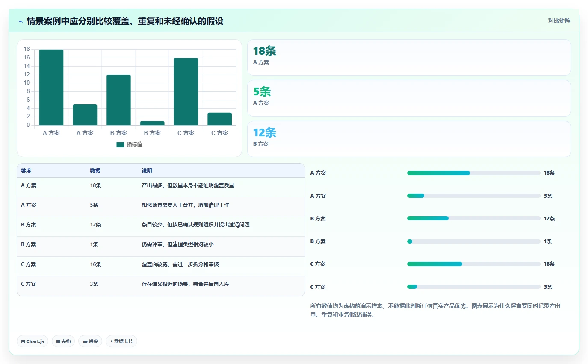Image resolution: width=588 pixels, height=364 pixels.
Task: Click the progress bar labeled 5条
Action: tap(474, 196)
